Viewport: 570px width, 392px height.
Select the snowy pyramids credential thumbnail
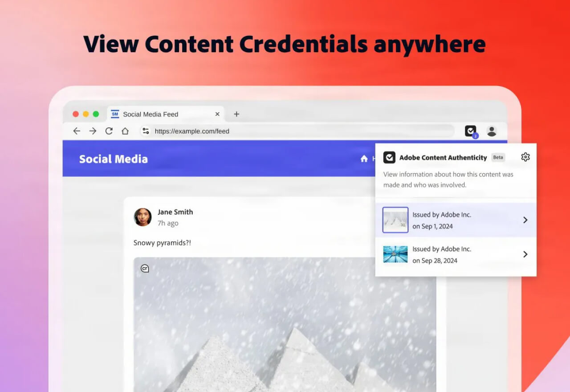395,220
